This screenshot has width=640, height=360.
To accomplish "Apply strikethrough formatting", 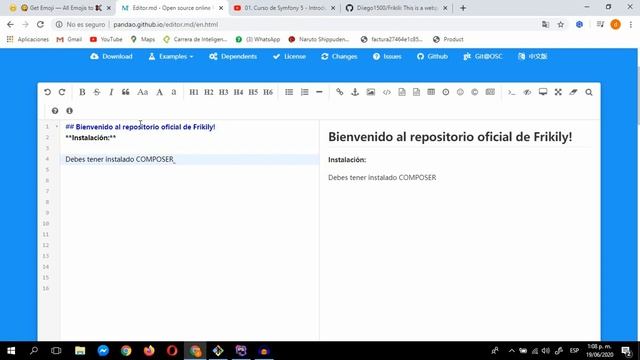I will 97,92.
